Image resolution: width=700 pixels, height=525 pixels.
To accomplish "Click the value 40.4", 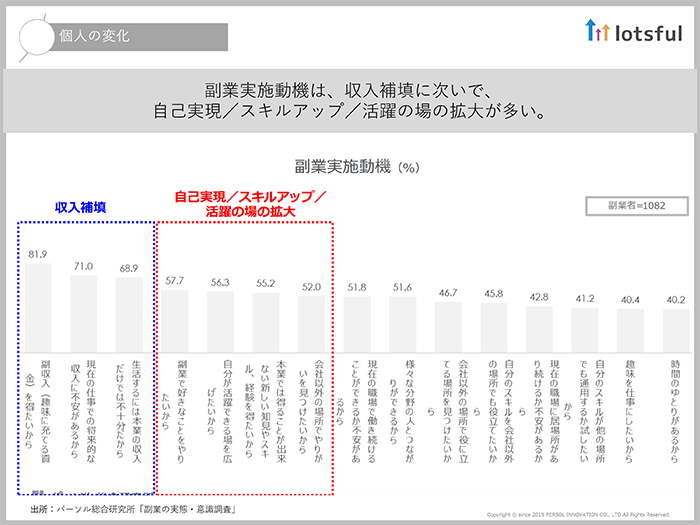I will point(630,300).
